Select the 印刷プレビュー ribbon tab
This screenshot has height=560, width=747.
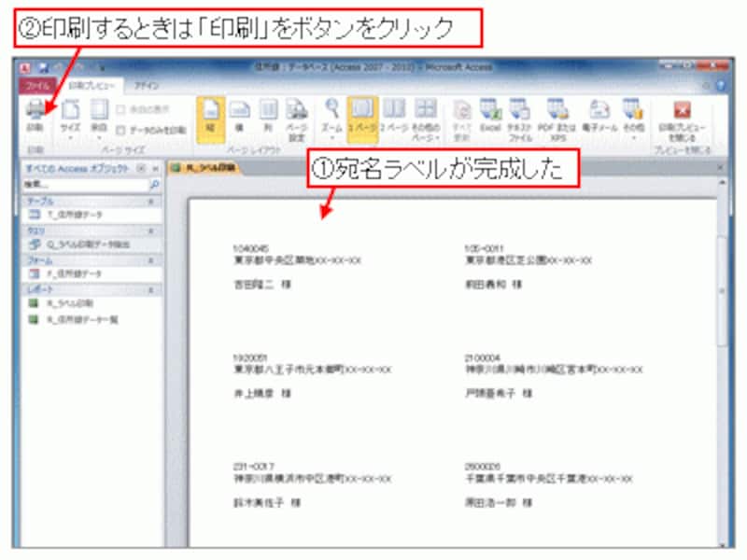tap(91, 86)
